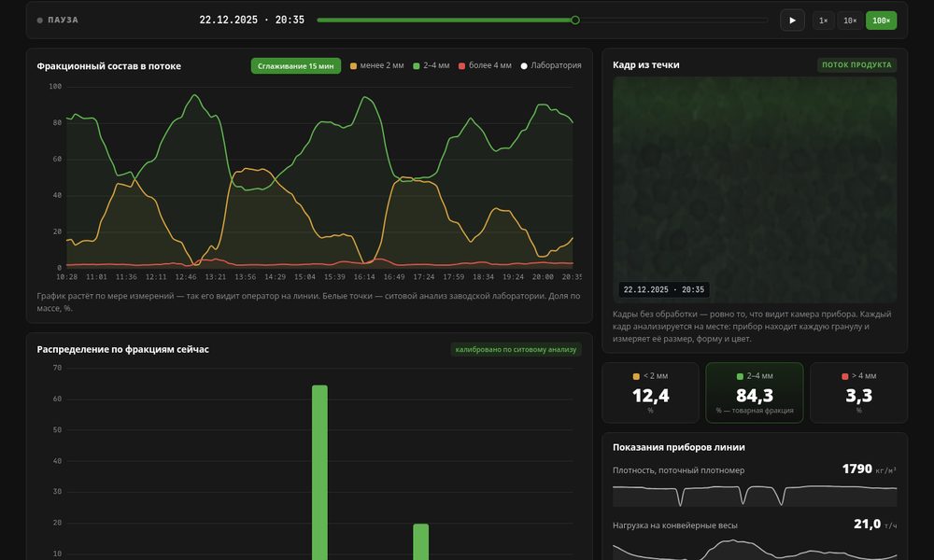The image size is (934, 560).
Task: Click the density value '1790'
Action: pyautogui.click(x=856, y=469)
